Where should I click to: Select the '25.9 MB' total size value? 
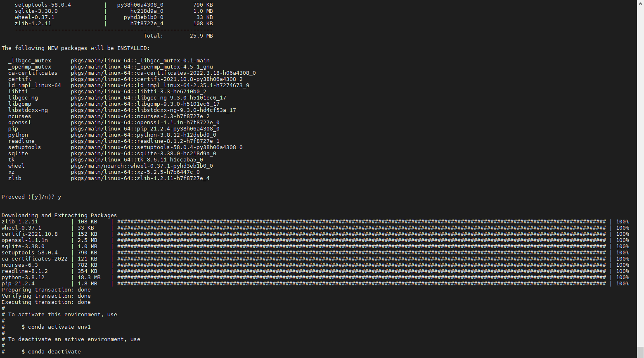201,36
